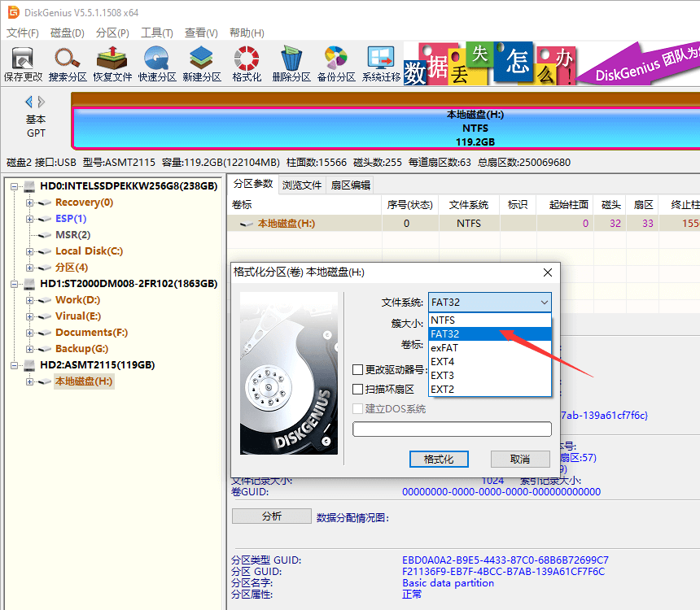Switch to the Browse Files (浏览文件) tab
Viewport: 700px width, 610px height.
point(302,185)
